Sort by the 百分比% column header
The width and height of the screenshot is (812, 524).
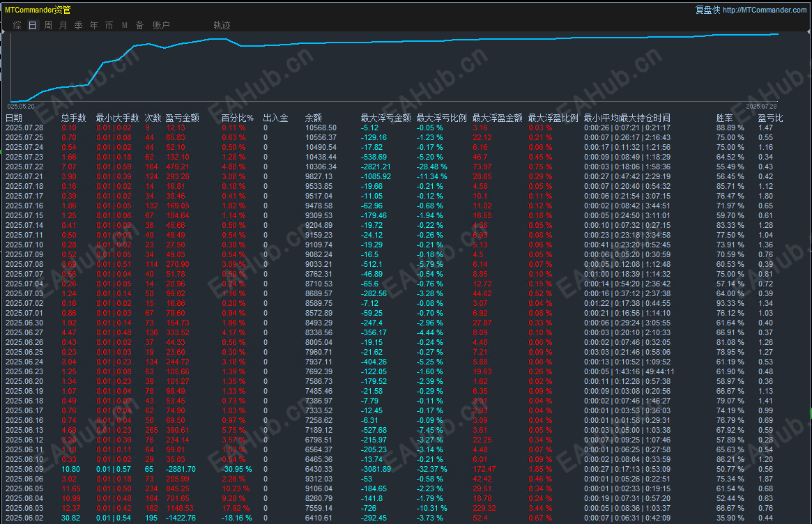point(238,118)
